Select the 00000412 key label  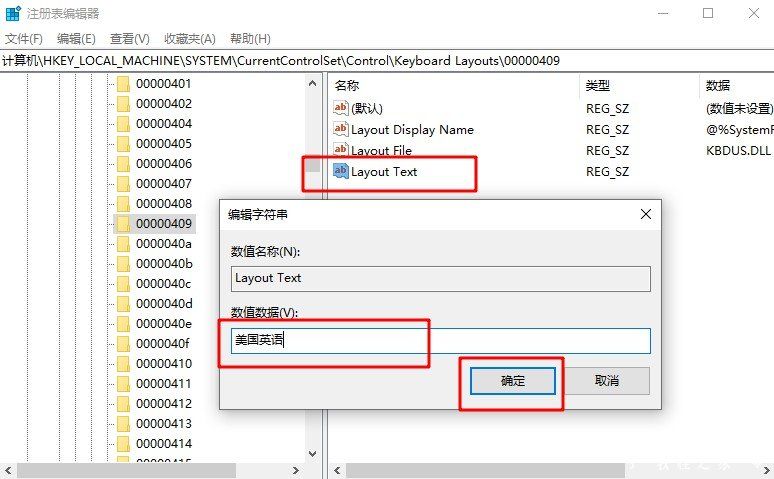[163, 404]
